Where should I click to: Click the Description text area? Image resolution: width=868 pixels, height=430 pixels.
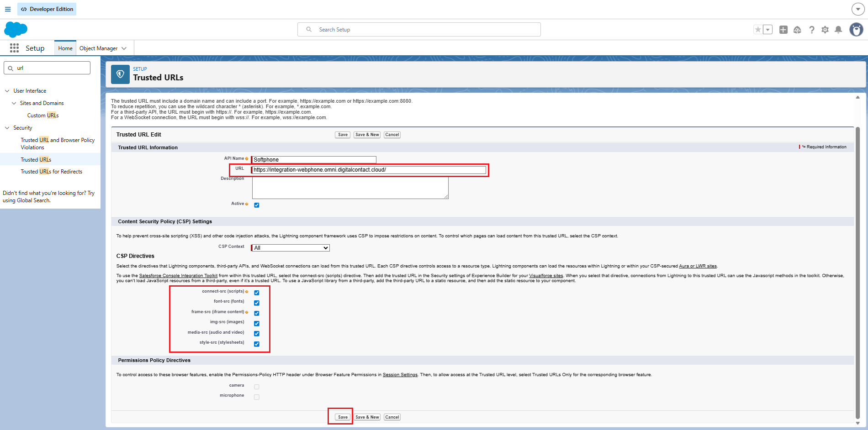point(350,188)
